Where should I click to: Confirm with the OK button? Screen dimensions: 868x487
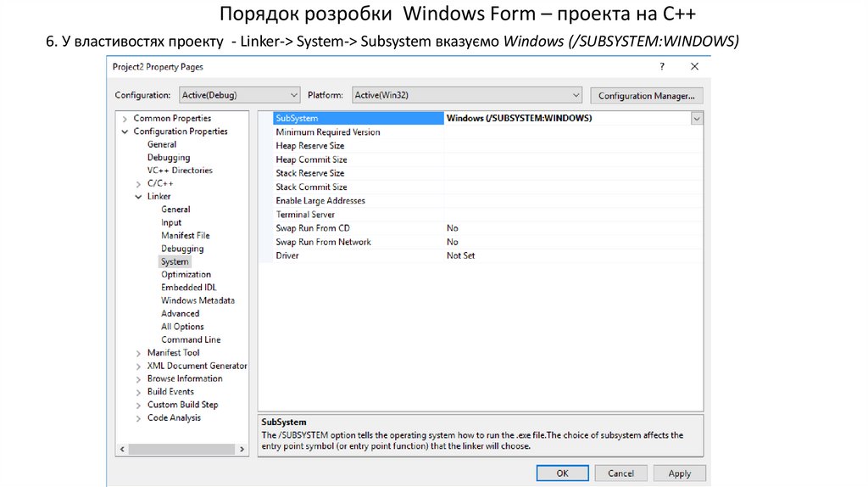563,473
